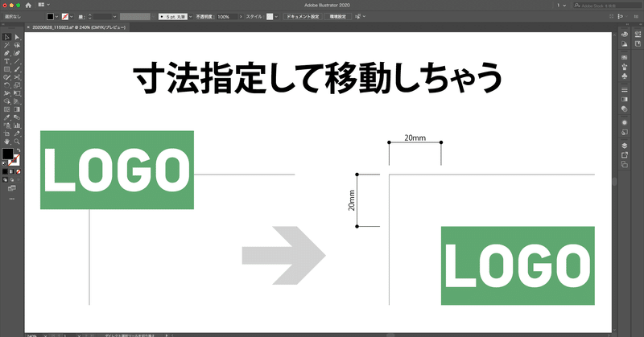Open the Stroke panel
This screenshot has height=337, width=644.
tap(625, 89)
